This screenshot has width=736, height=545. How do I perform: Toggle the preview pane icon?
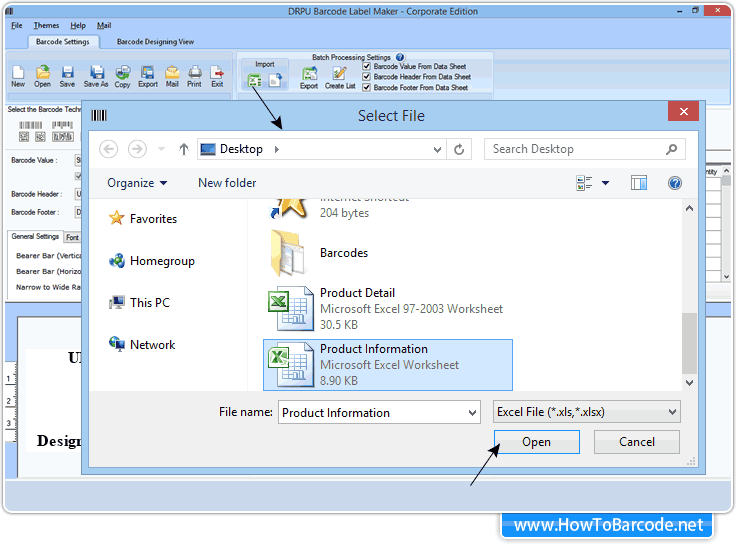point(638,183)
